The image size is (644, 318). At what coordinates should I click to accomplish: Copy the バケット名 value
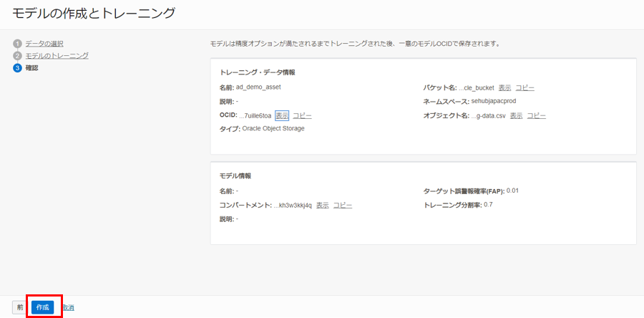coord(525,87)
